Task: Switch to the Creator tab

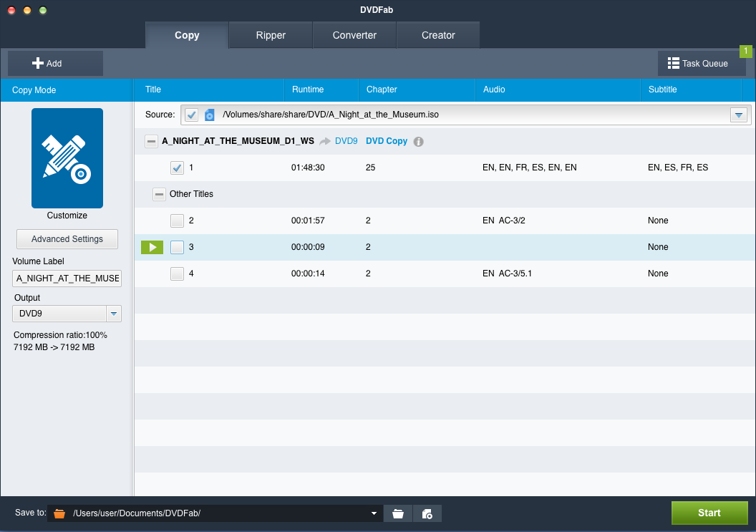Action: click(x=438, y=35)
